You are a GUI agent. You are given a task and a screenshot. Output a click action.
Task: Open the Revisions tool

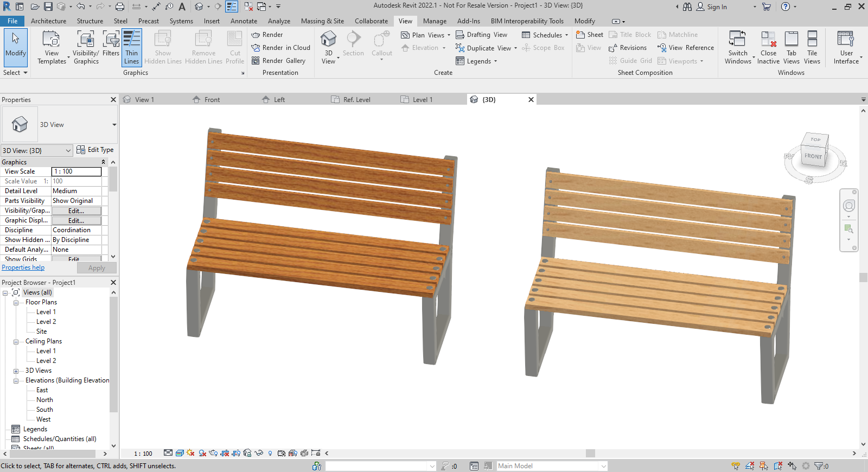click(628, 48)
